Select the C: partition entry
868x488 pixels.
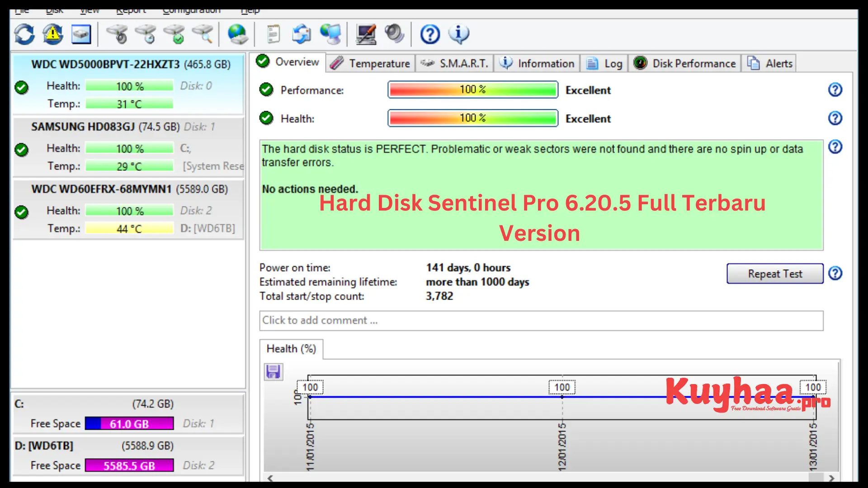128,413
